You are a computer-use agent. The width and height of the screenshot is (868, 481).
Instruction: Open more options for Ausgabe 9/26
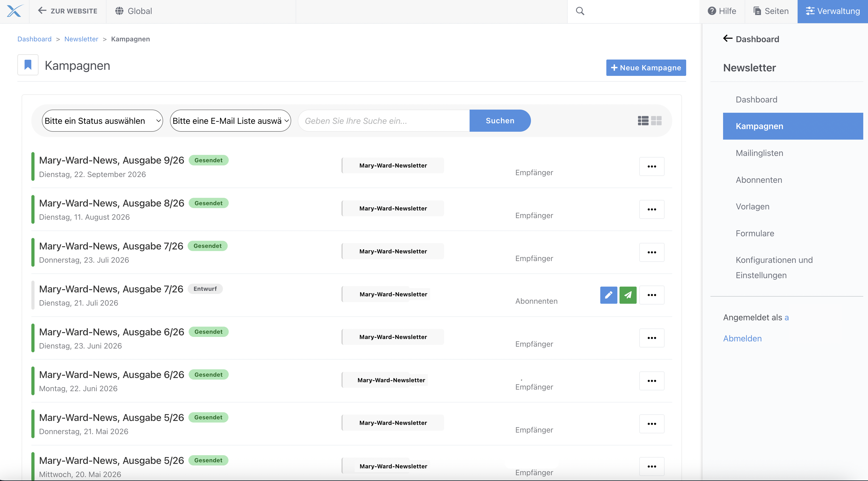tap(652, 166)
